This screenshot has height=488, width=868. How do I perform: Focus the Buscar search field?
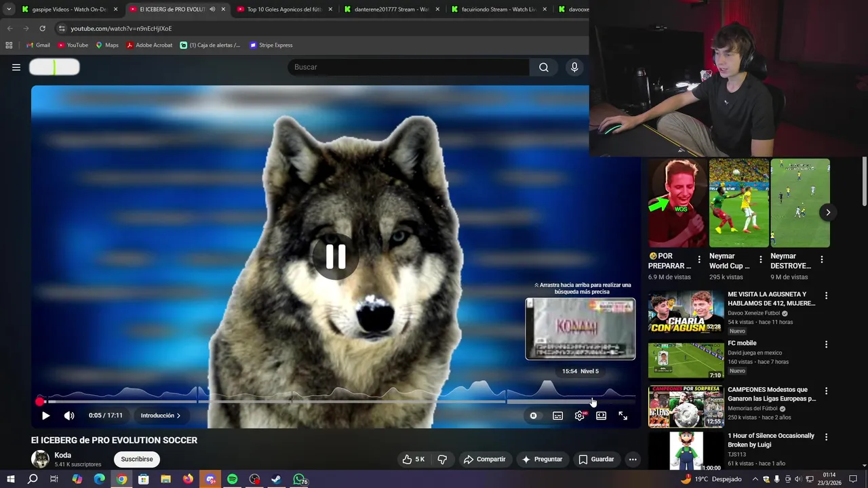pos(408,67)
